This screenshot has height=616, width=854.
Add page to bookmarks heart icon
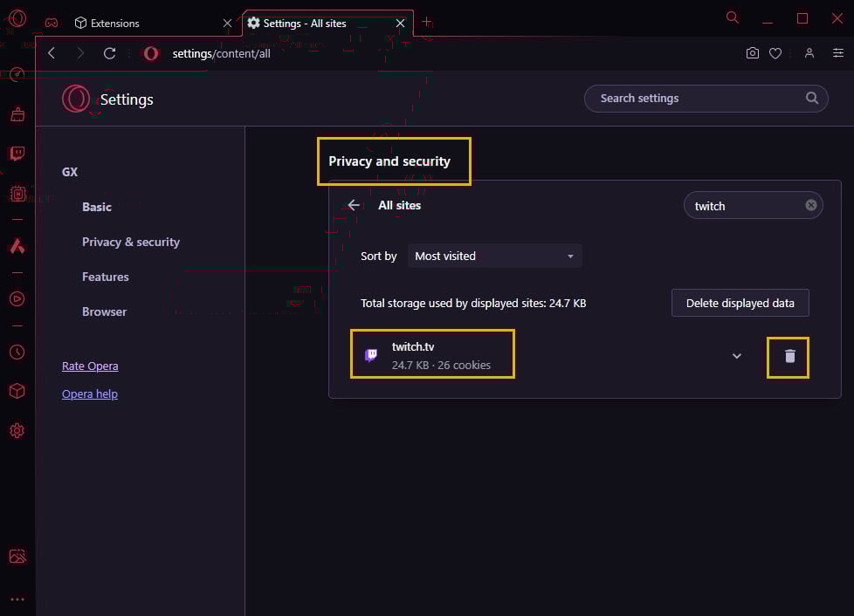(775, 52)
